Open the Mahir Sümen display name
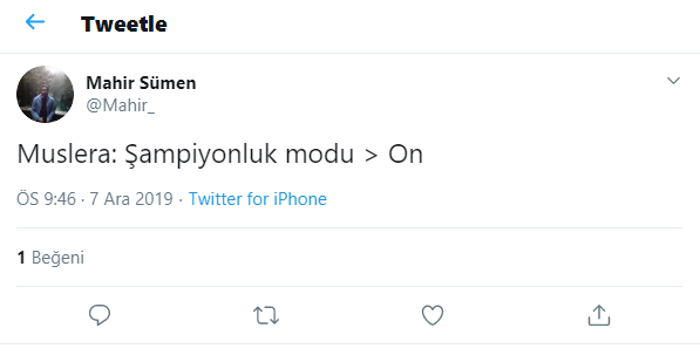This screenshot has height=362, width=700. (141, 83)
